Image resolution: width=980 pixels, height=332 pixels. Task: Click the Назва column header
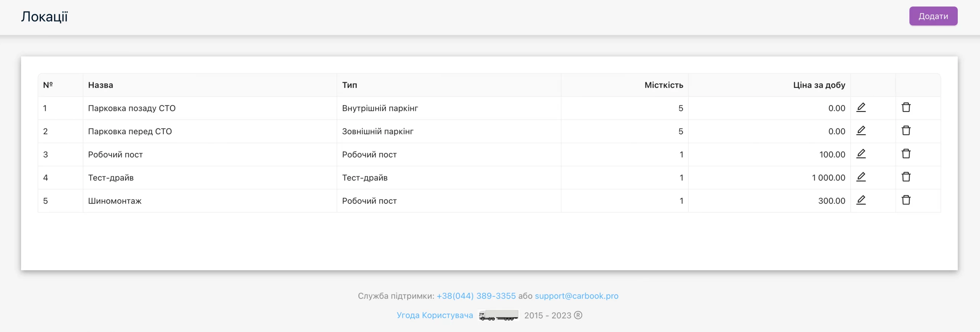[x=210, y=85]
